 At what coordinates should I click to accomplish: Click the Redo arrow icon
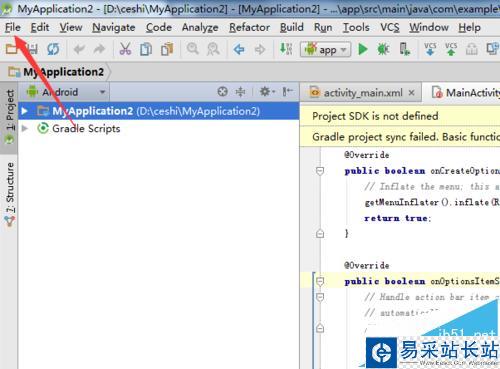coord(99,49)
